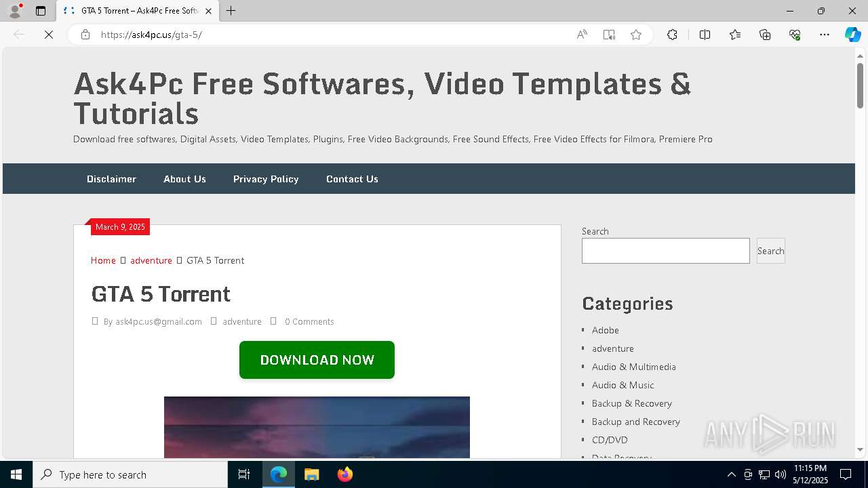Open adventure category link under title
Screen dimensions: 868x488
(242, 321)
